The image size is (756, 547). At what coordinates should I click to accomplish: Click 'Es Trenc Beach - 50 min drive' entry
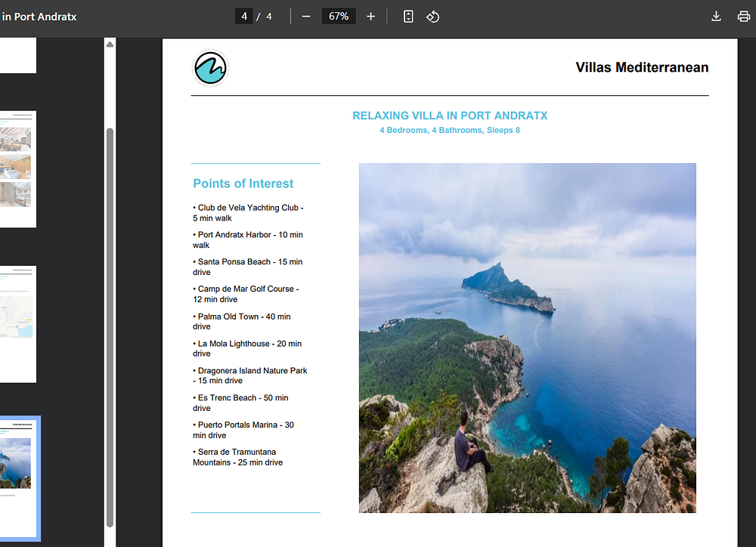click(x=240, y=403)
